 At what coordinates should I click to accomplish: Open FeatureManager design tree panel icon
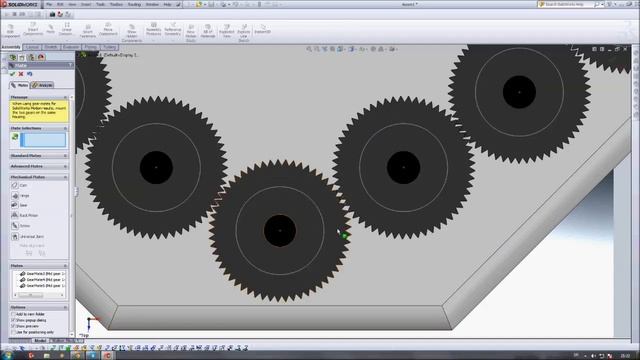13,57
